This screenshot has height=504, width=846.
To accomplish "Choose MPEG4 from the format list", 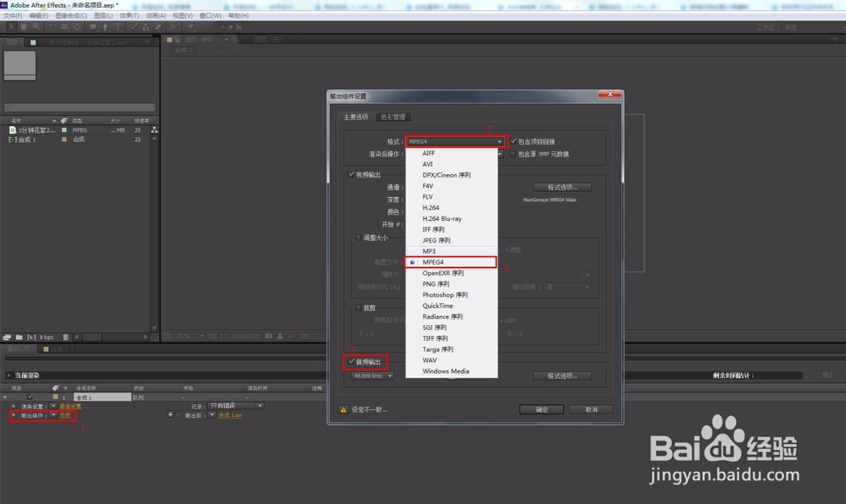I will [x=452, y=262].
